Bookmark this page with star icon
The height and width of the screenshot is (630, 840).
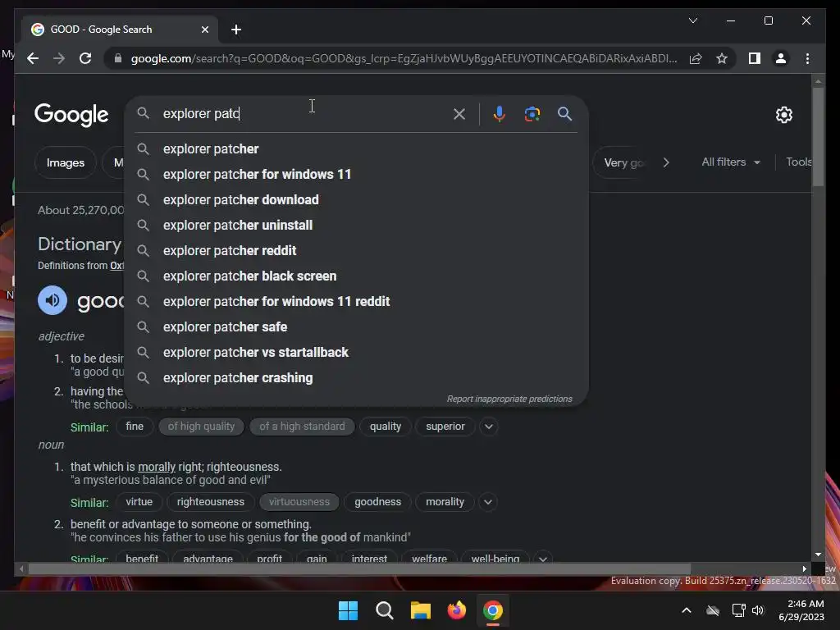722,58
